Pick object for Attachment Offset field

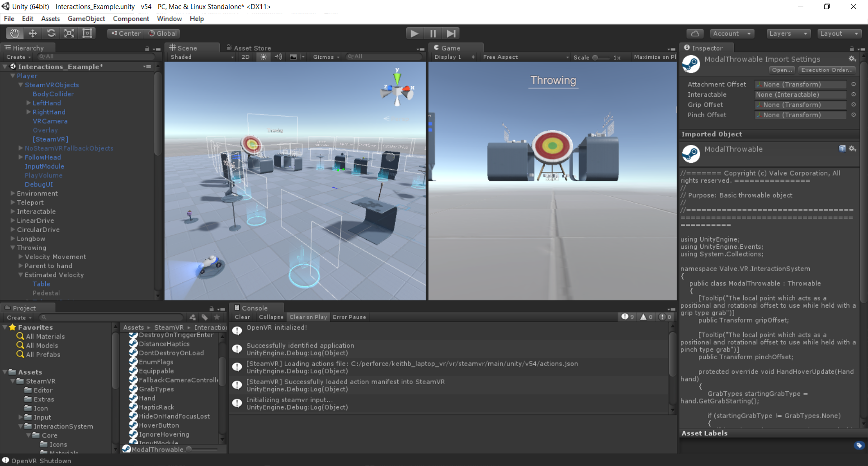click(x=854, y=85)
